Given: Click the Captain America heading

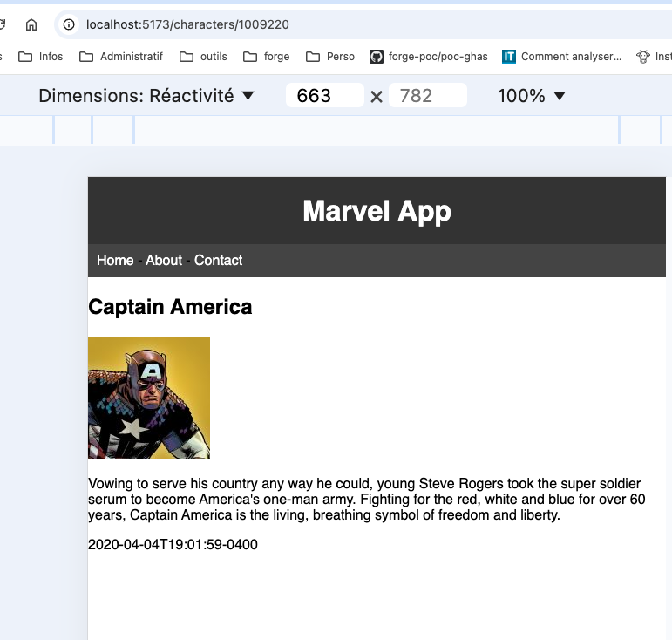Looking at the screenshot, I should 170,307.
